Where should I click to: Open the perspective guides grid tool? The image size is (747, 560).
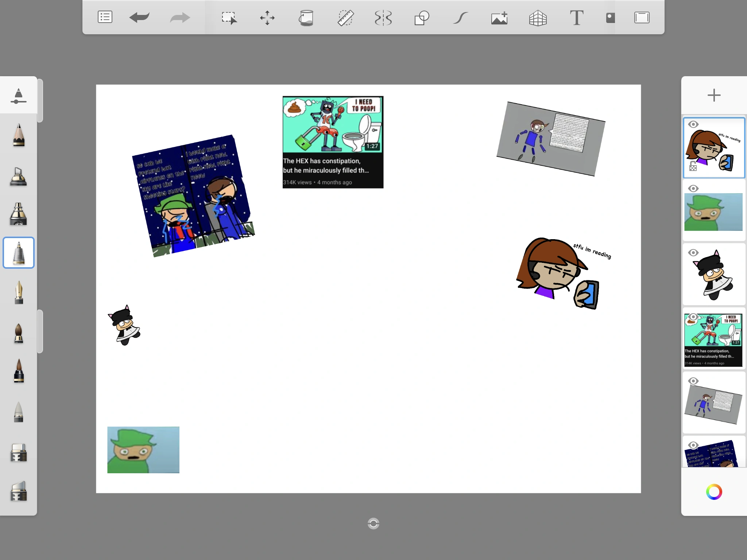pos(538,17)
